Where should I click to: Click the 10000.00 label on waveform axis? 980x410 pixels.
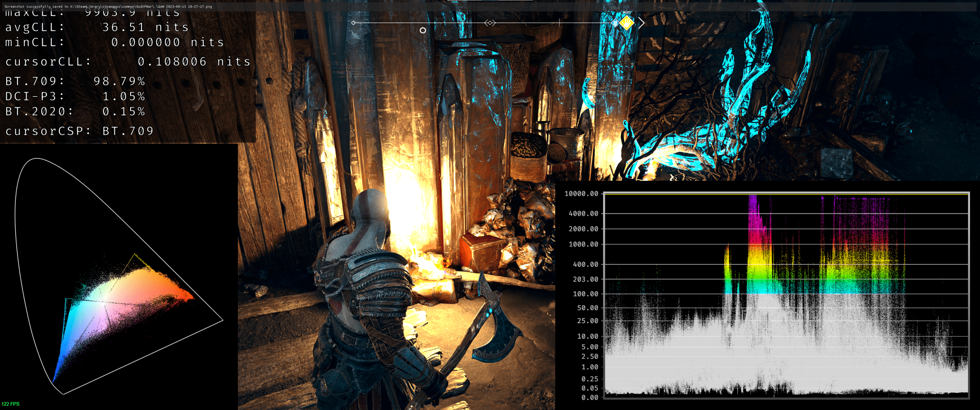(581, 194)
